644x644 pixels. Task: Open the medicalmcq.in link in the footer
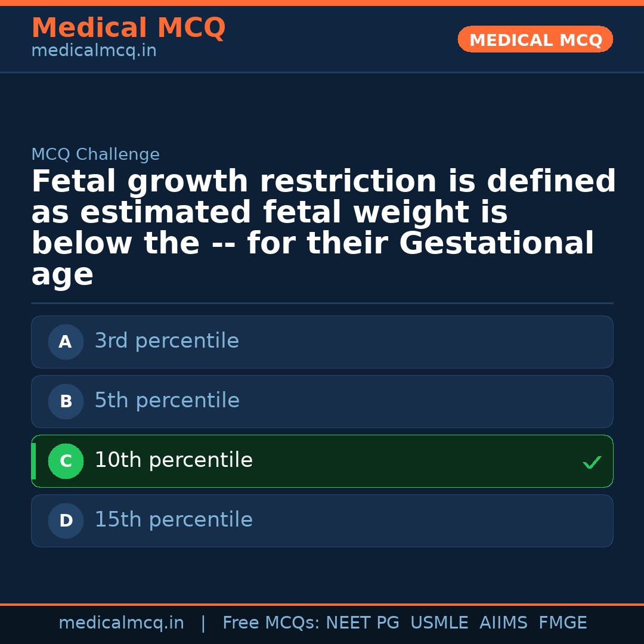tap(121, 623)
